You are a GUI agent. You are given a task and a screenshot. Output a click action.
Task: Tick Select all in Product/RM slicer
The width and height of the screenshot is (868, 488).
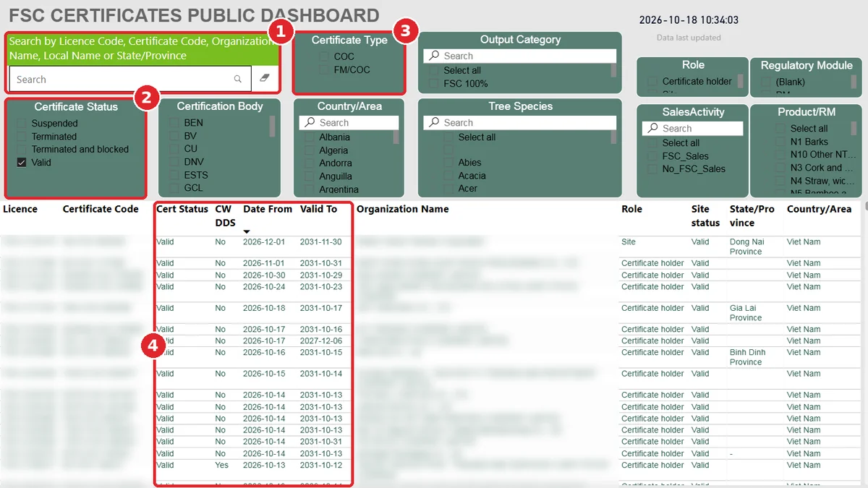[x=780, y=129]
